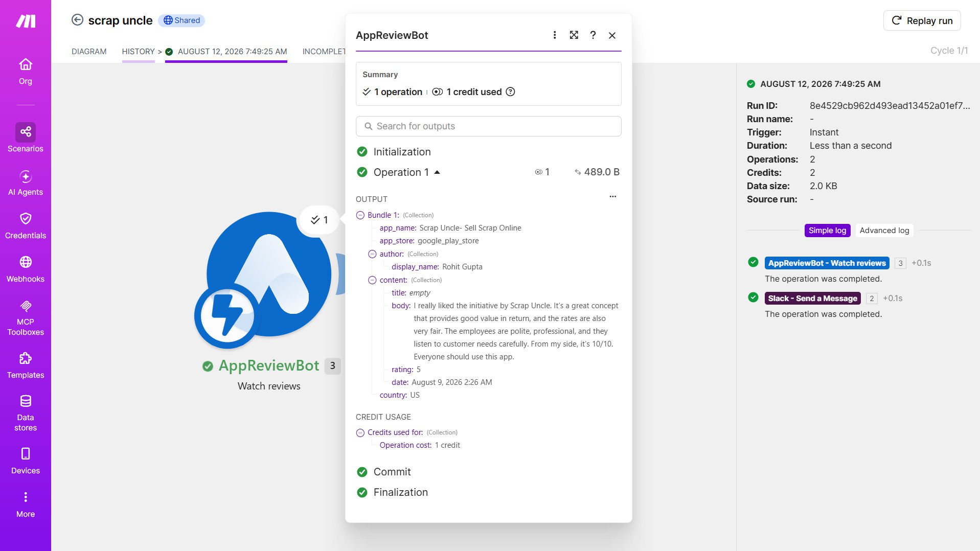Open the operations bubble on AppReviewBot

[320, 220]
